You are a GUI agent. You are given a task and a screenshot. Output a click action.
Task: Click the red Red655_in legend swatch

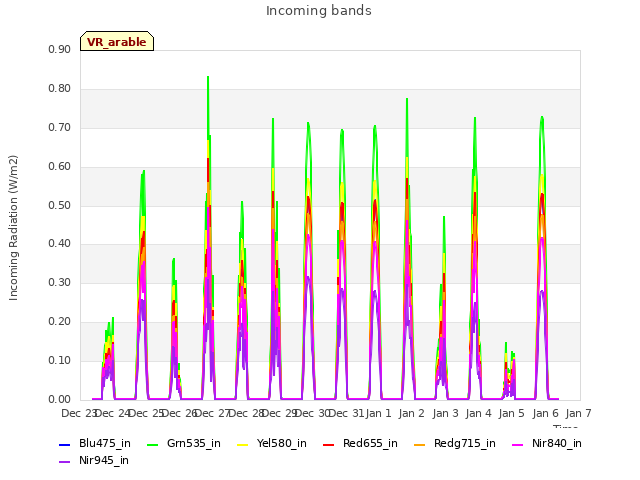click(x=329, y=444)
